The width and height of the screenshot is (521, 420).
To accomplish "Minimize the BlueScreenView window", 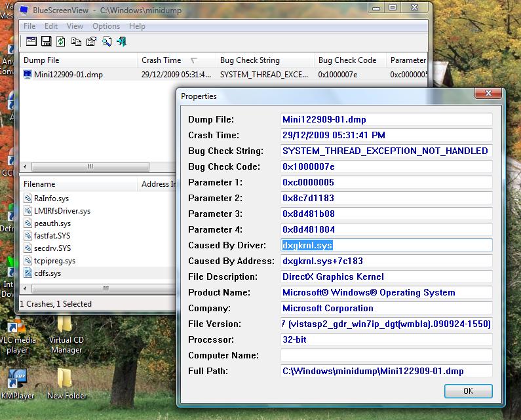I will pyautogui.click(x=376, y=7).
